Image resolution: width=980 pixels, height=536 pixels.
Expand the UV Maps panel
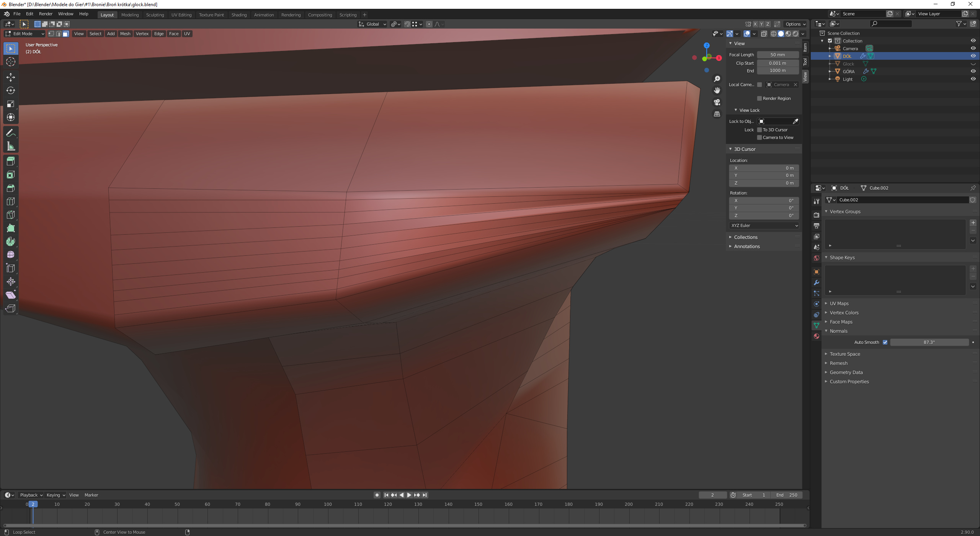point(839,303)
